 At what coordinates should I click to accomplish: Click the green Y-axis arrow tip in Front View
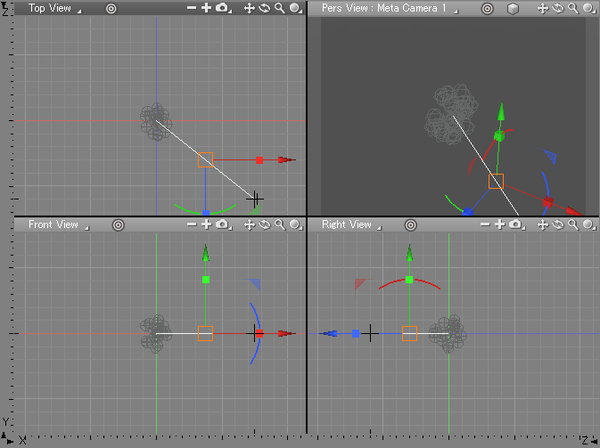206,253
